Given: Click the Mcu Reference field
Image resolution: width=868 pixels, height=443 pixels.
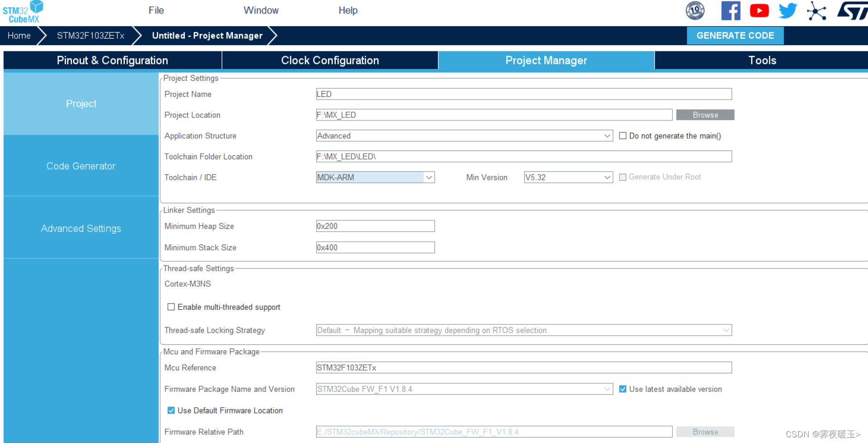Looking at the screenshot, I should tap(524, 368).
